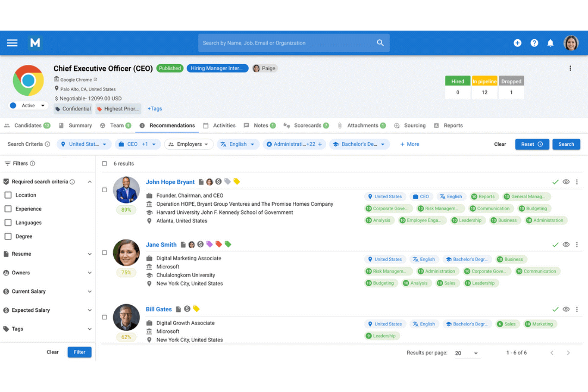Expand the Current Salary filter section
The image size is (588, 392).
[48, 291]
